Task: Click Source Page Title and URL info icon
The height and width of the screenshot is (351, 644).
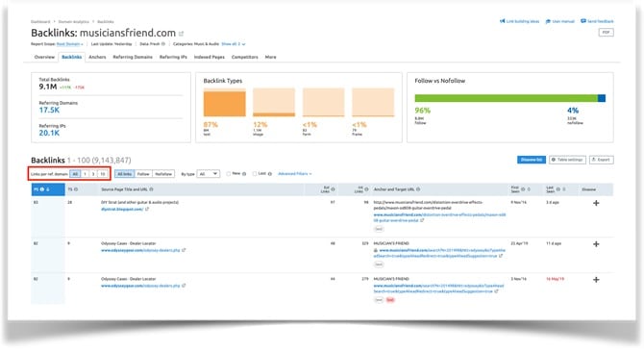Action: [152, 189]
